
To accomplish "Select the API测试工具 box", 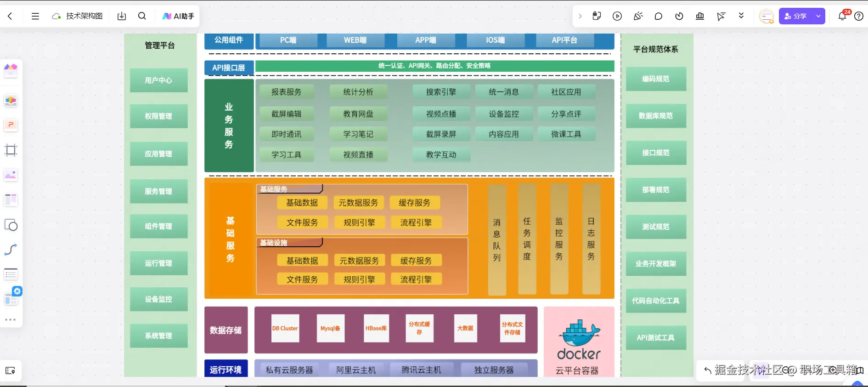I will coord(656,338).
